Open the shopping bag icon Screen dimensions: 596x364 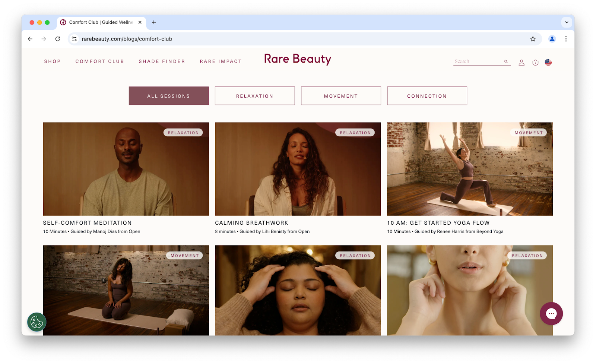[x=535, y=63]
